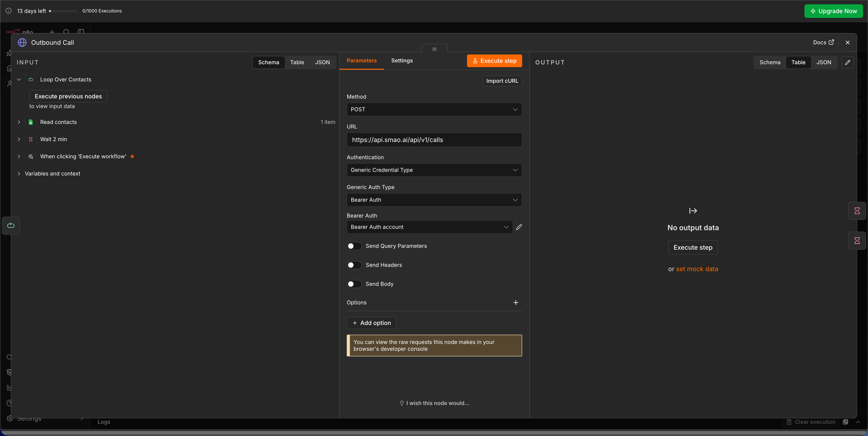Select the output JSON view
The image size is (868, 436).
(x=823, y=62)
